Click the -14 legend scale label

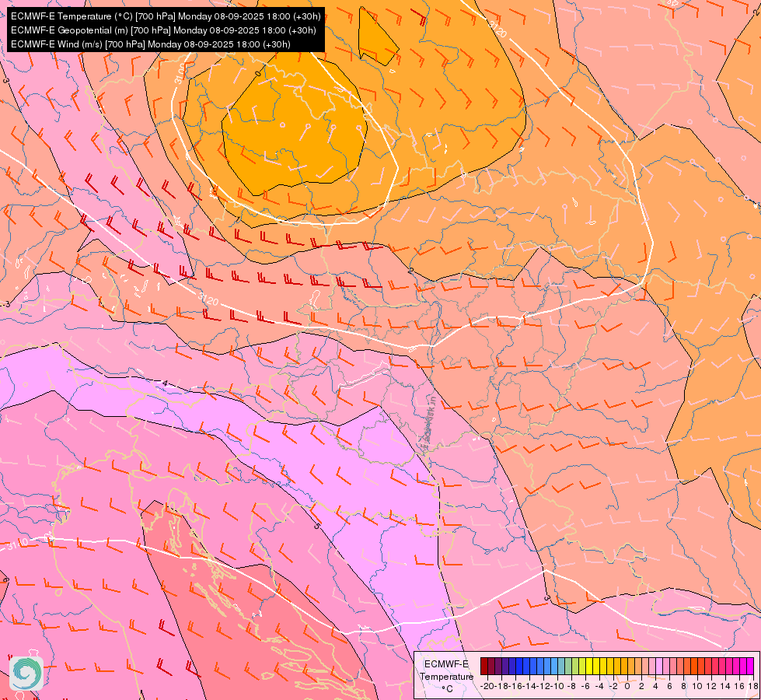529,686
